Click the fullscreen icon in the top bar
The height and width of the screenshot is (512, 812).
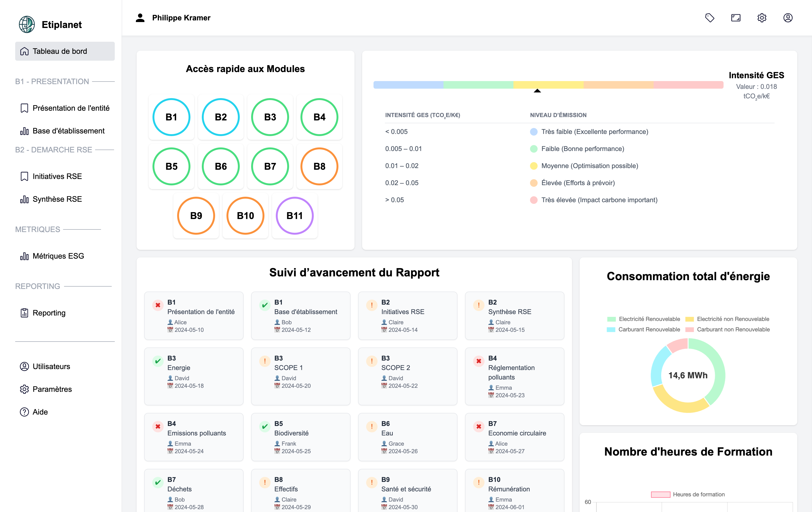[736, 18]
